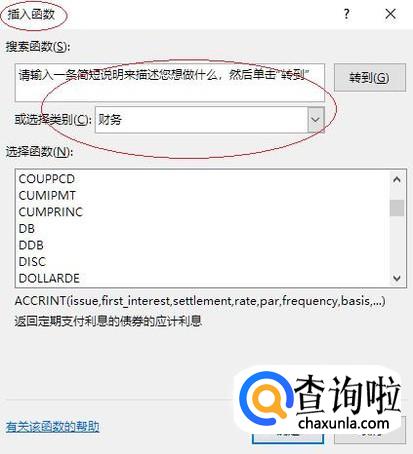Click the 选择函数(N) label
The height and width of the screenshot is (454, 413).
tap(39, 152)
